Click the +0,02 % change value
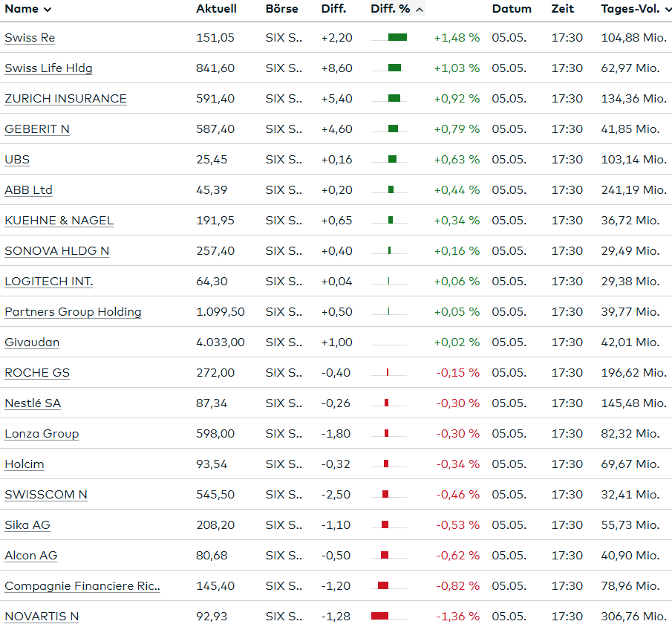 tap(457, 342)
